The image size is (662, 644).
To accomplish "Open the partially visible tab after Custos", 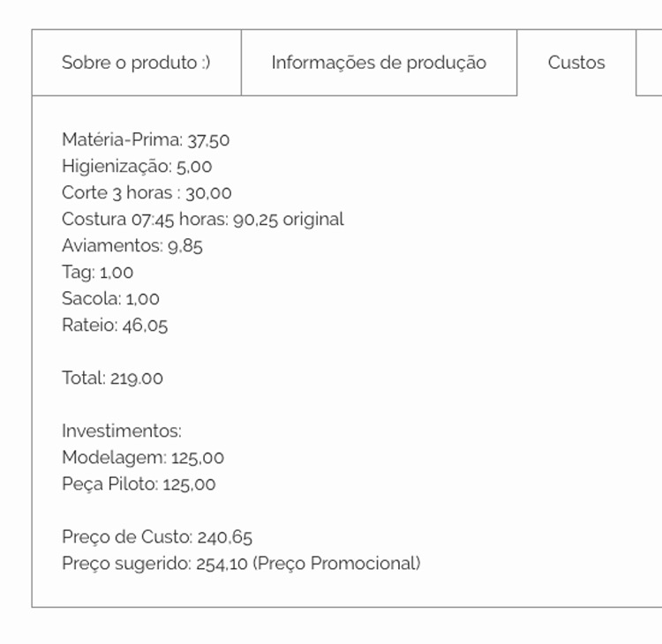I will click(x=650, y=63).
